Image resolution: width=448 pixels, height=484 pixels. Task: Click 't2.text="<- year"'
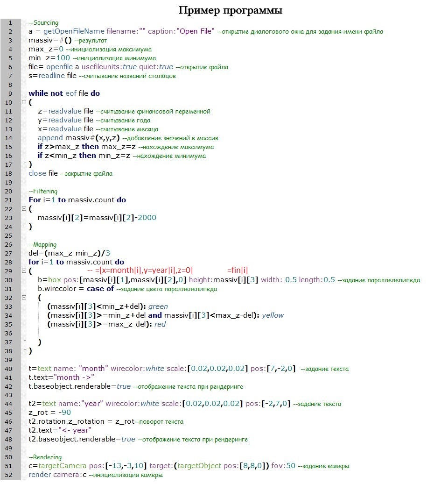pos(60,430)
